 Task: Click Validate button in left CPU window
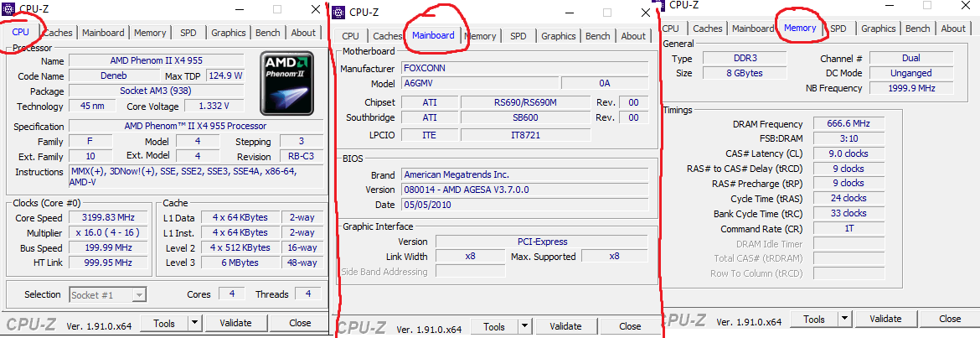(x=236, y=323)
